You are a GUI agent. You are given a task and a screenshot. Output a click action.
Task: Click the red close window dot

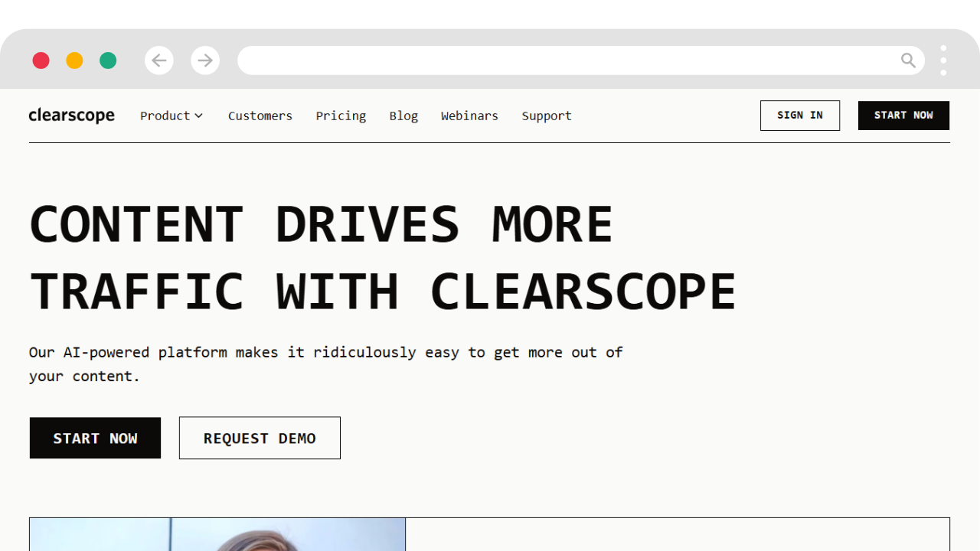pos(41,60)
